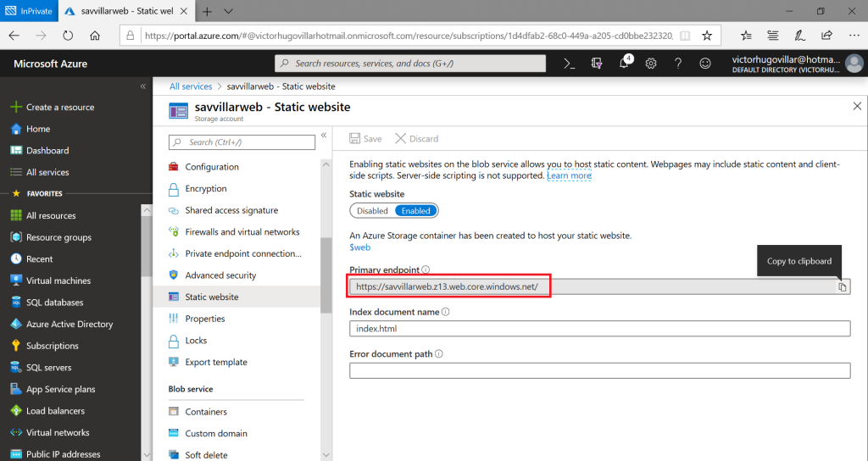Switch static website to Disabled
This screenshot has width=868, height=461.
(x=372, y=211)
